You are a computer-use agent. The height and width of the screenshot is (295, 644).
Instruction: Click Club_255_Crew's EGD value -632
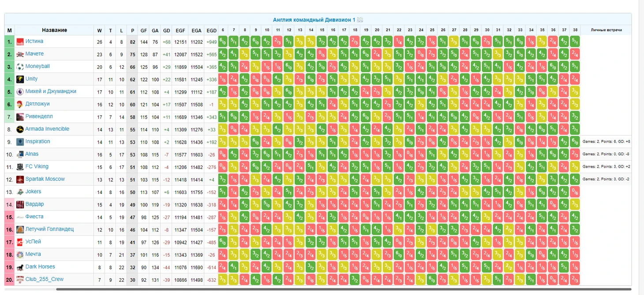(212, 280)
